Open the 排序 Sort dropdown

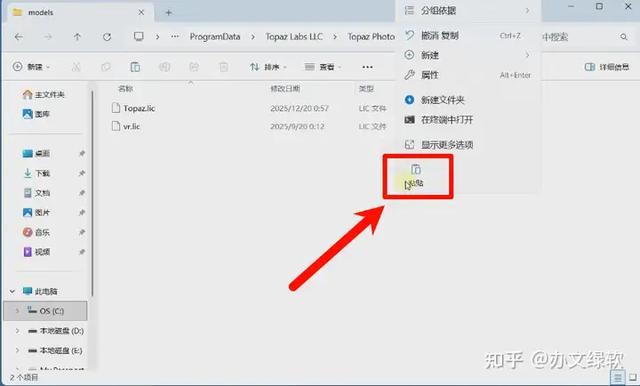click(268, 67)
